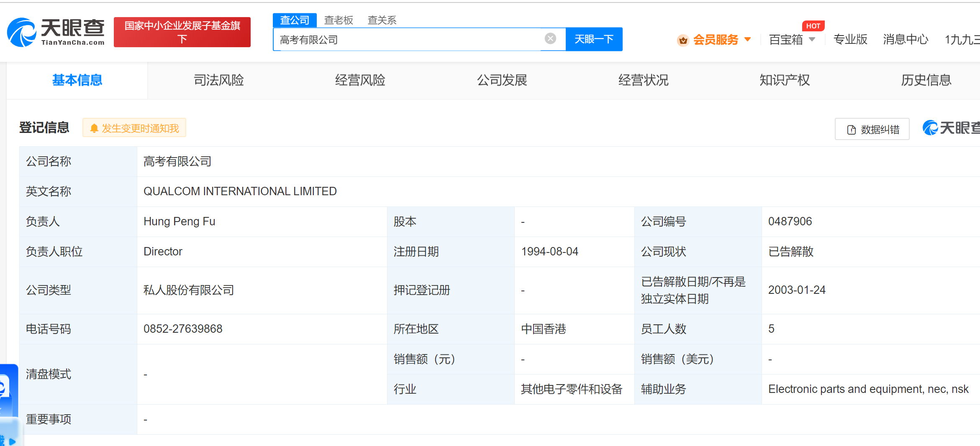Image resolution: width=980 pixels, height=446 pixels.
Task: Switch to the 历史信息 tab
Action: [x=926, y=80]
